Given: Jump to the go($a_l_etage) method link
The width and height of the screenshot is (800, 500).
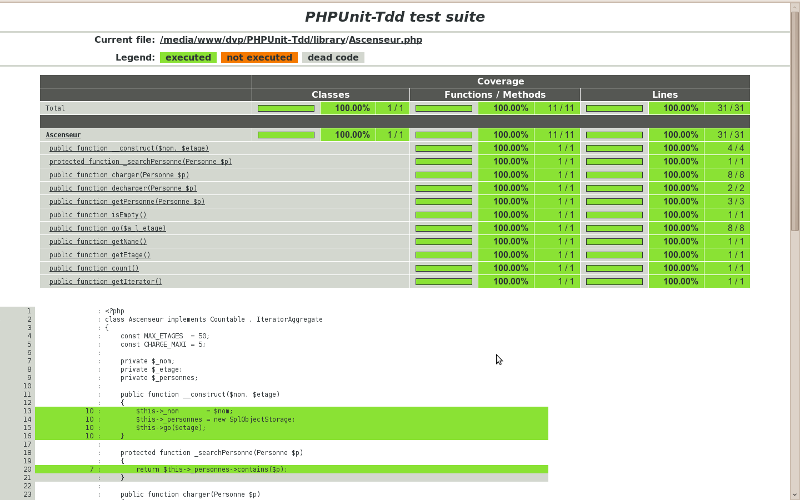Looking at the screenshot, I should point(108,228).
